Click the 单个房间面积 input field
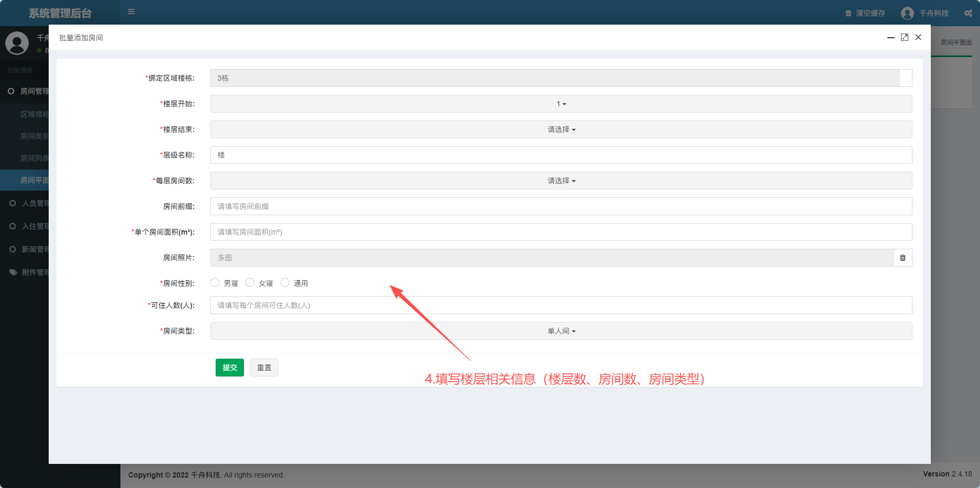980x488 pixels. (x=561, y=232)
